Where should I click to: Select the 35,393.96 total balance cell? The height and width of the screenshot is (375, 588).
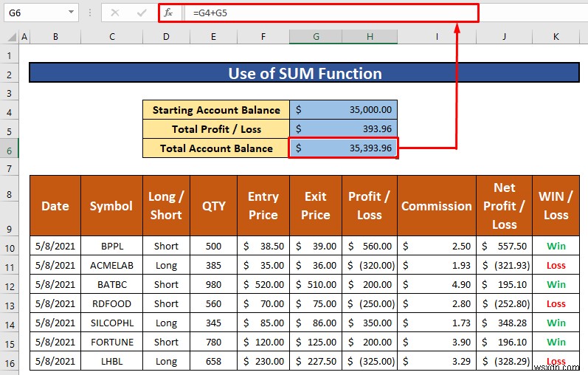click(x=343, y=148)
